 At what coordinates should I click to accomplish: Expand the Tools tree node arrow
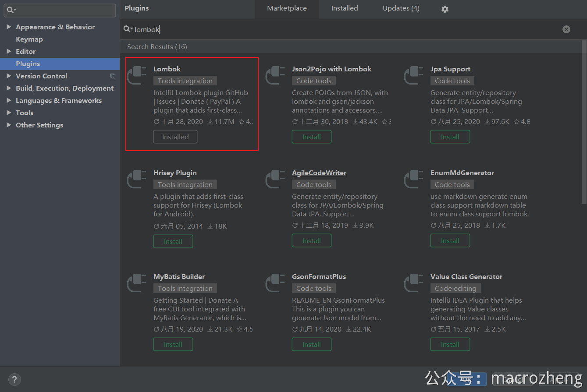(x=9, y=113)
